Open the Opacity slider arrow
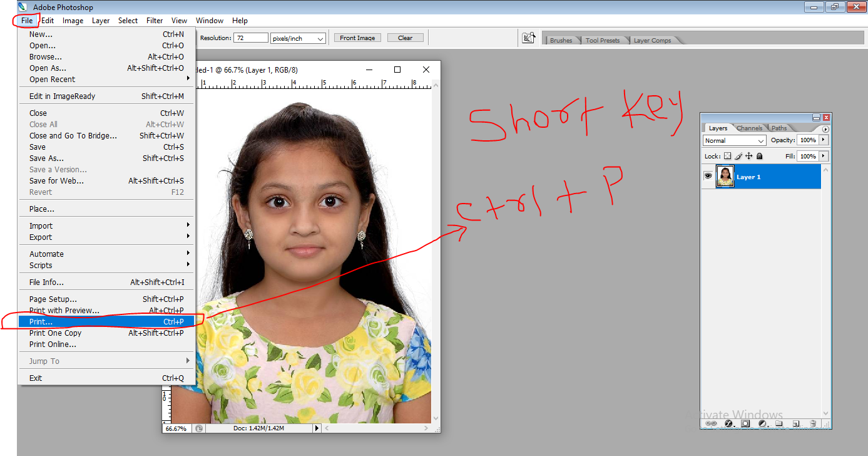 pyautogui.click(x=824, y=140)
